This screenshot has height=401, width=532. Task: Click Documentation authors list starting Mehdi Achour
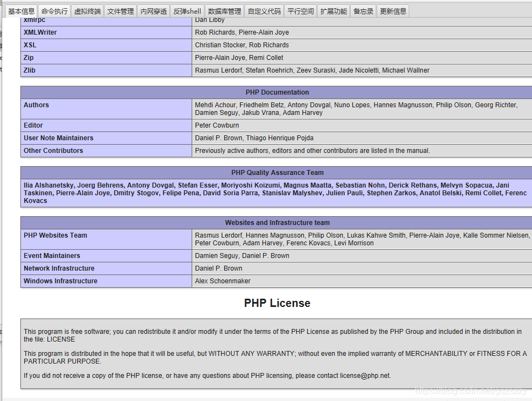pyautogui.click(x=362, y=109)
